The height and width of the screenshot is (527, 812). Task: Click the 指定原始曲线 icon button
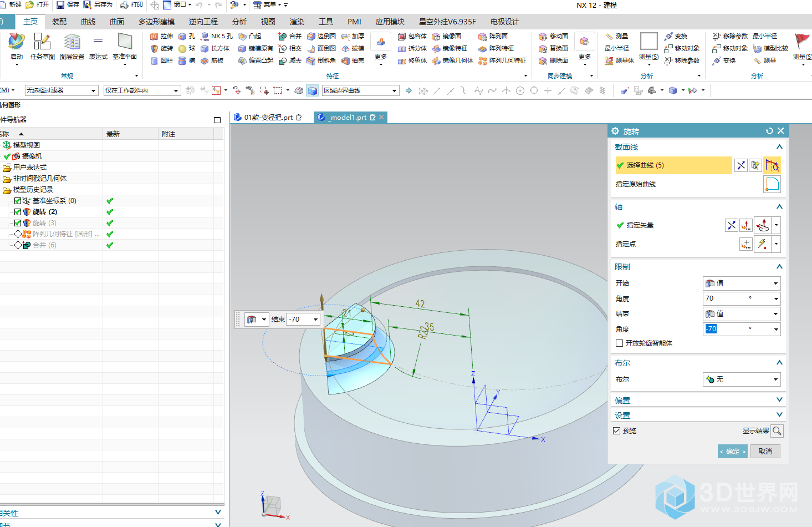pyautogui.click(x=772, y=184)
